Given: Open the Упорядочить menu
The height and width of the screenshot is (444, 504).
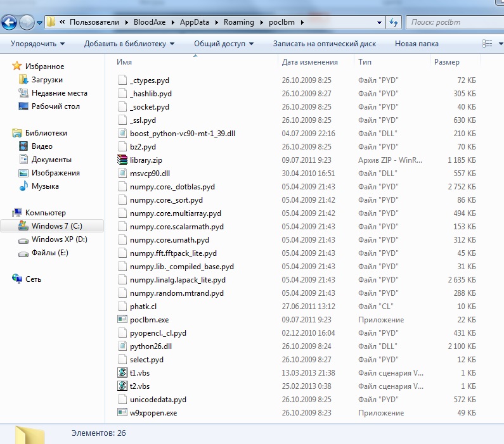Looking at the screenshot, I should coord(37,44).
